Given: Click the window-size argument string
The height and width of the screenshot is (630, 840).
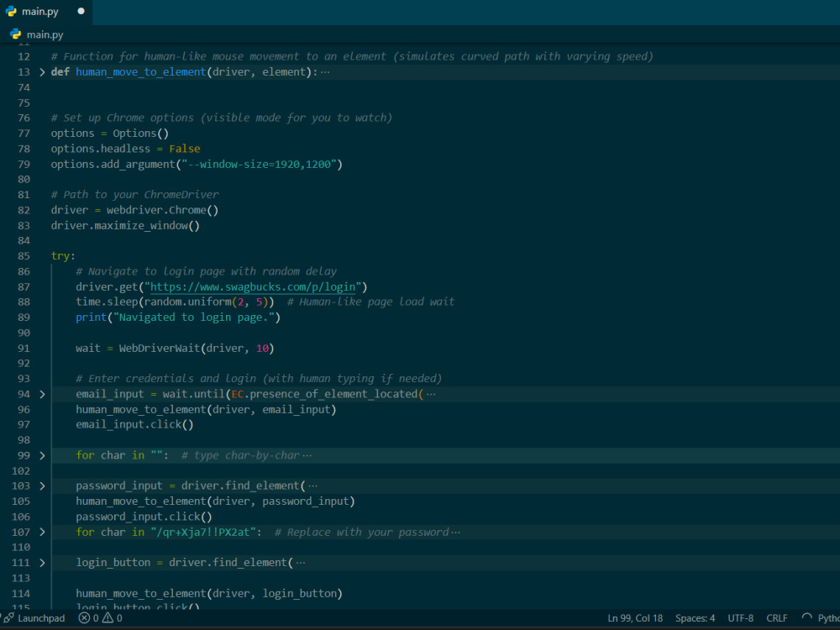Looking at the screenshot, I should pyautogui.click(x=259, y=165).
